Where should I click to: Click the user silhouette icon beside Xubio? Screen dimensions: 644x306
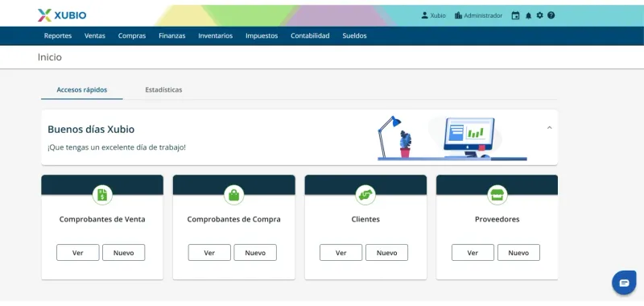click(x=425, y=15)
